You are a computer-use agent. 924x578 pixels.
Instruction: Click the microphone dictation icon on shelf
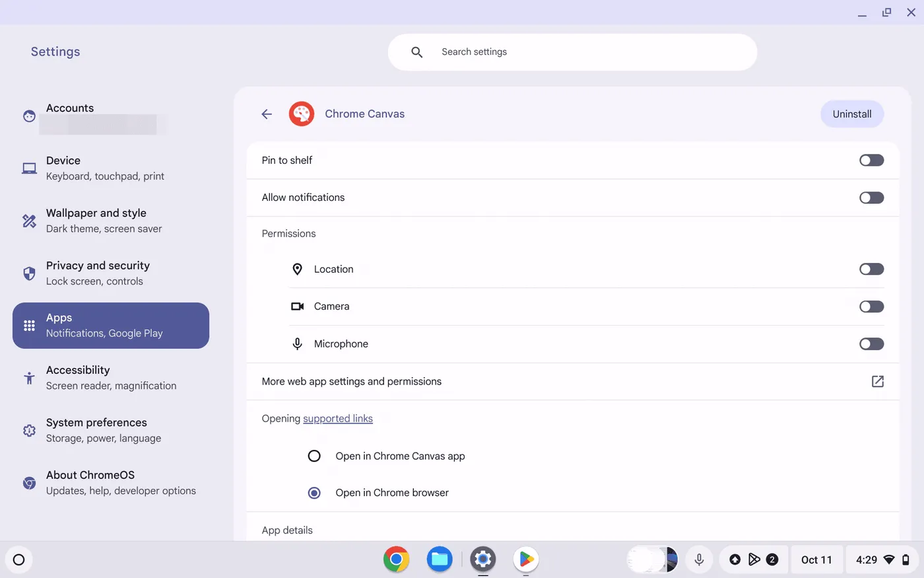(699, 560)
